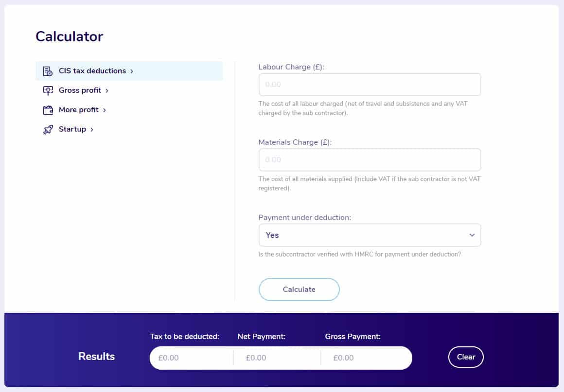The width and height of the screenshot is (564, 392).
Task: Click the dropdown arrow in the Yes selector
Action: click(472, 235)
